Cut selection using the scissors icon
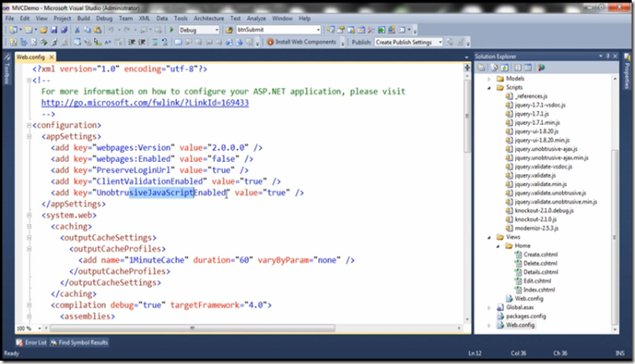The width and height of the screenshot is (635, 364). tap(77, 30)
